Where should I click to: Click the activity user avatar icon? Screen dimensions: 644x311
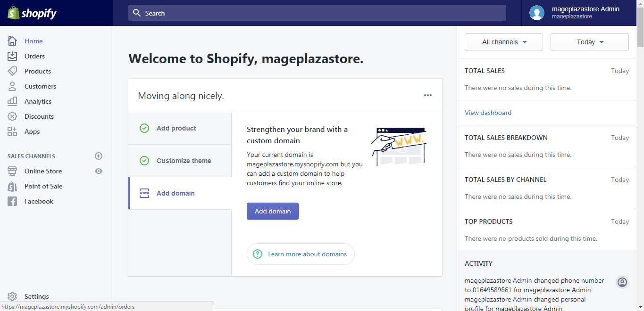(x=622, y=282)
